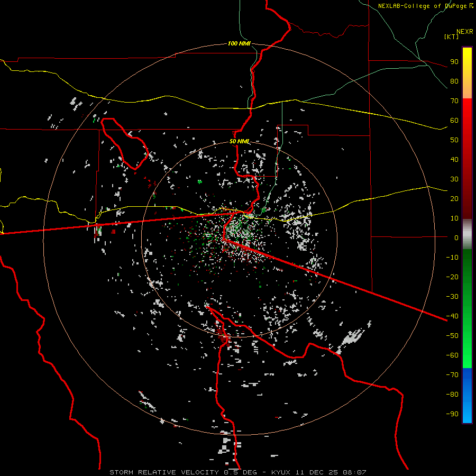Screen dimensions: 476x476
Task: Click the -70 value on velocity scale
Action: (x=452, y=374)
